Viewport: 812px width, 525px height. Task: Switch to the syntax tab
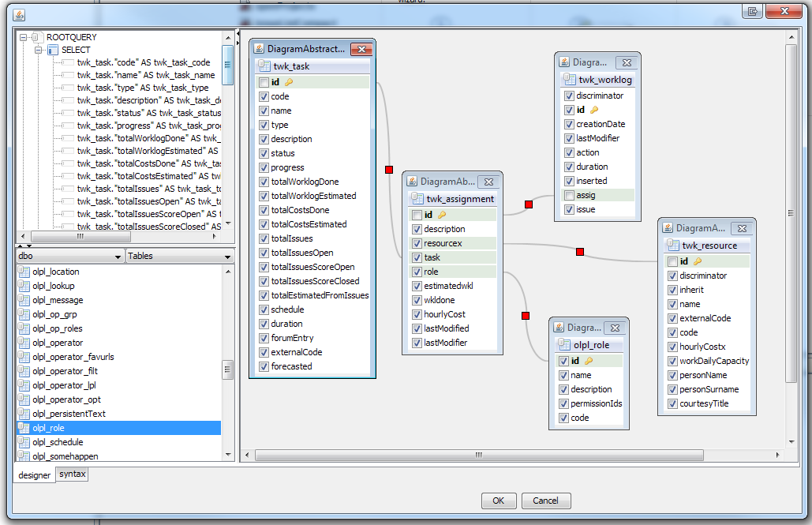[73, 474]
